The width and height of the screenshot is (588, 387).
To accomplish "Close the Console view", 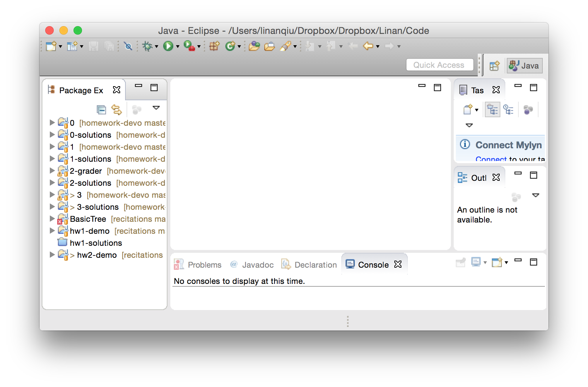I will 398,264.
